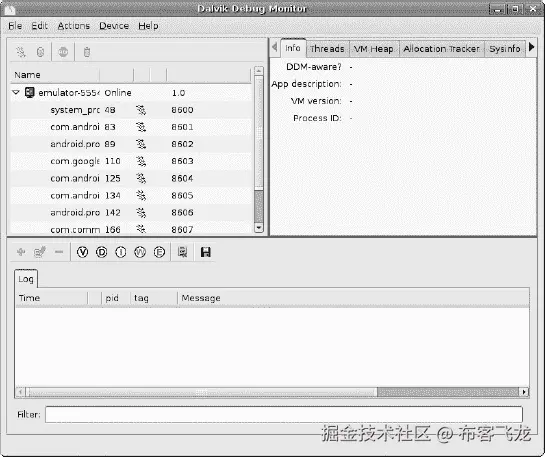Click log scroll right arrow
545x457 pixels.
pos(524,392)
